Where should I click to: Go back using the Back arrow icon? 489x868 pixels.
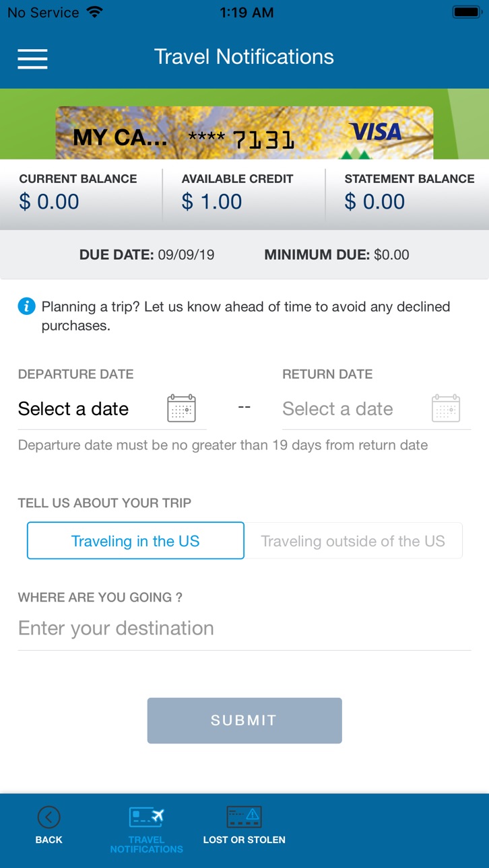(48, 817)
